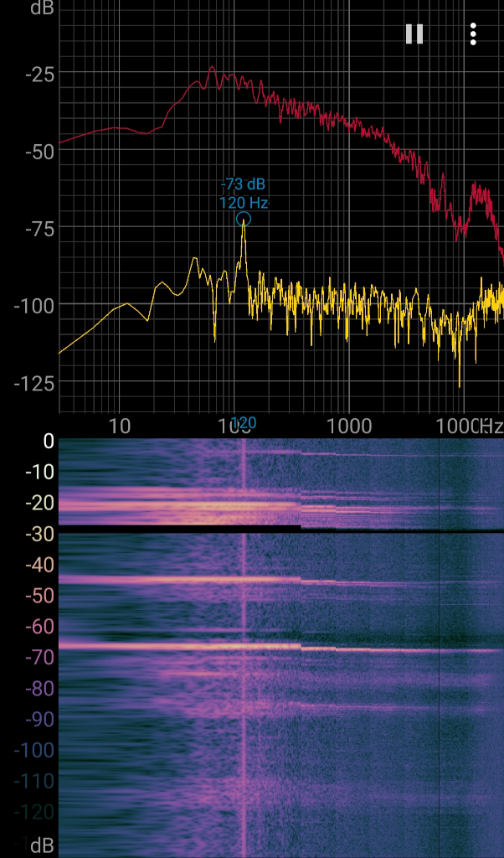Image resolution: width=504 pixels, height=858 pixels.
Task: Tap the -73 dB 120 Hz peak label
Action: [244, 193]
